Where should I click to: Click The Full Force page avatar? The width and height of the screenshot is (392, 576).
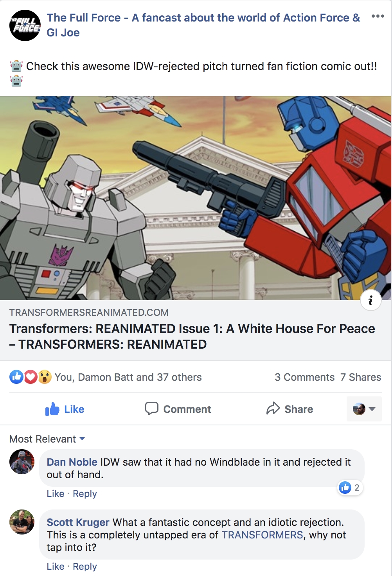25,25
